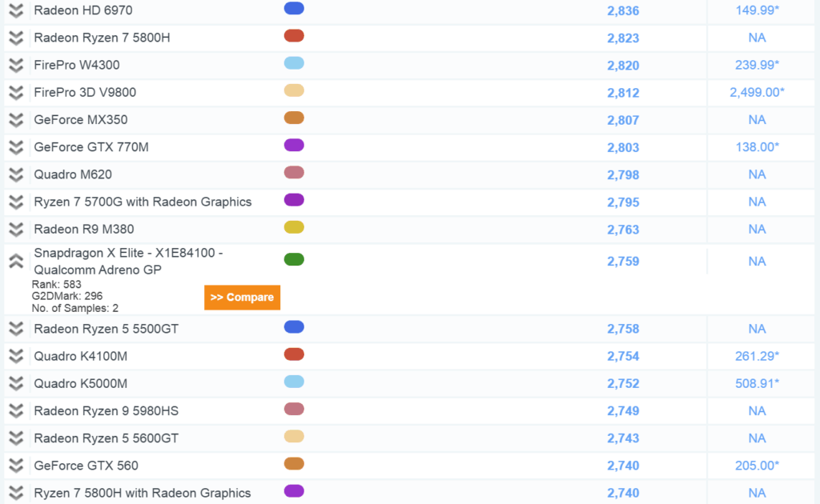
Task: Click orange swatch beside GeForce MX350
Action: 294,118
